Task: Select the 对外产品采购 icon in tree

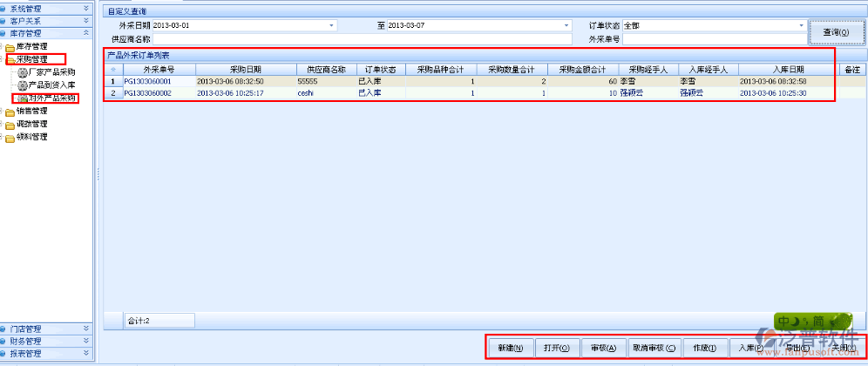Action: coord(23,98)
